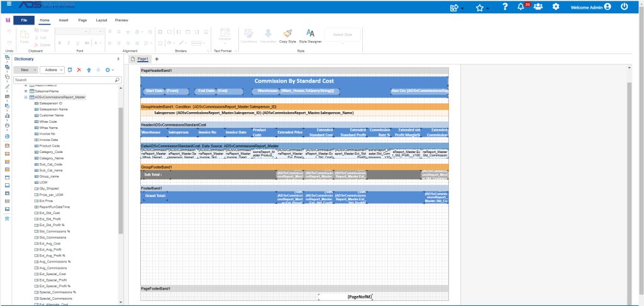Click the Admin user avatar icon
Image resolution: width=644 pixels, height=306 pixels.
pyautogui.click(x=608, y=7)
